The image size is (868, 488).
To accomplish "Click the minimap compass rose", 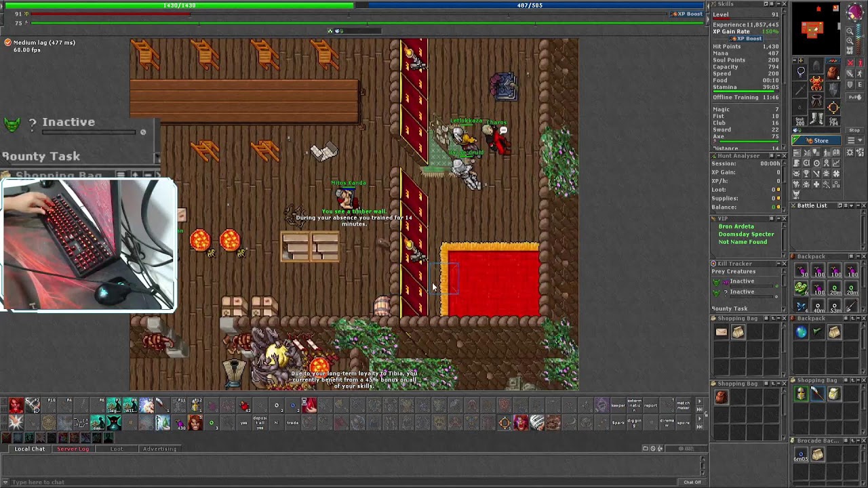I will 855,12.
